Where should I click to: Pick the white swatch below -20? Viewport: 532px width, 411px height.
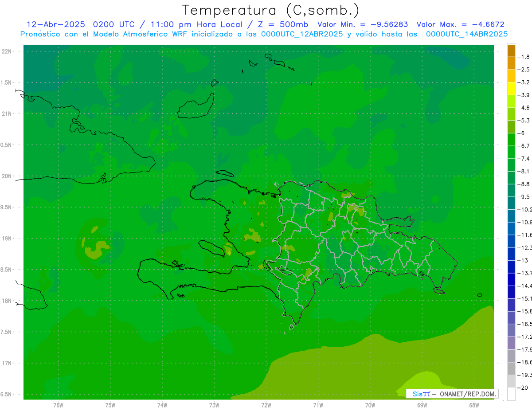[511, 394]
